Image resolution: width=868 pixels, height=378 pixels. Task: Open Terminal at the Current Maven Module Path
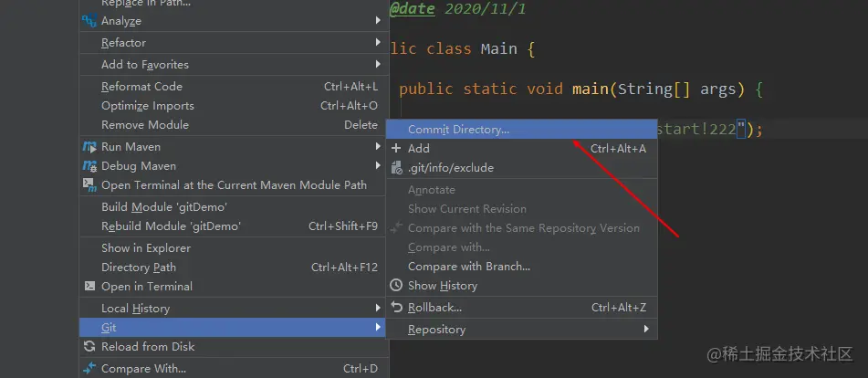(233, 184)
